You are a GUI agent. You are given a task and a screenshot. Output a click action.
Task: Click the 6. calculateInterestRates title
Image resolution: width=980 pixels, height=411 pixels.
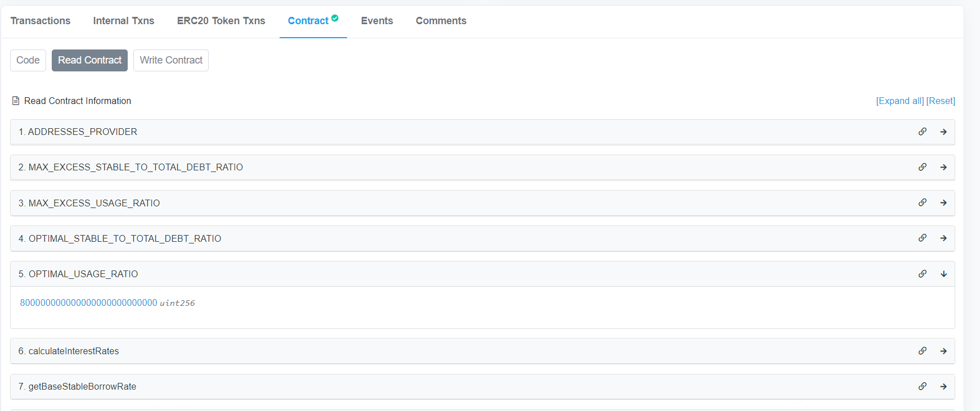pos(69,351)
